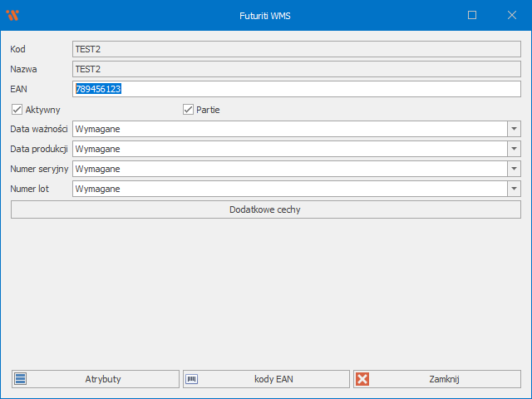Click into the EAN input field
The height and width of the screenshot is (399, 532).
coord(297,89)
